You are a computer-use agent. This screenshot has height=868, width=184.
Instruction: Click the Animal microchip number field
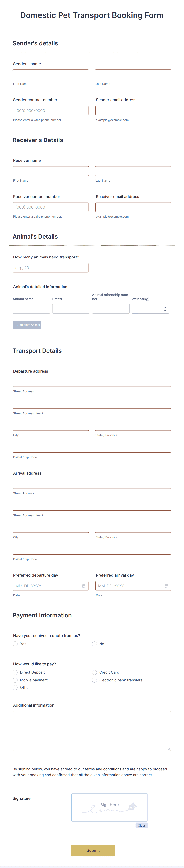(x=110, y=308)
